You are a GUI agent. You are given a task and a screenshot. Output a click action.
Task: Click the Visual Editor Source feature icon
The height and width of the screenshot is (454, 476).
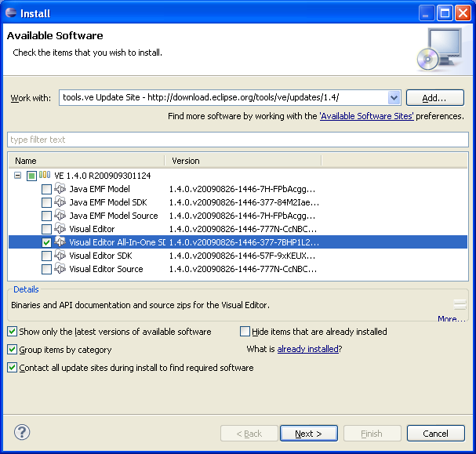(60, 269)
